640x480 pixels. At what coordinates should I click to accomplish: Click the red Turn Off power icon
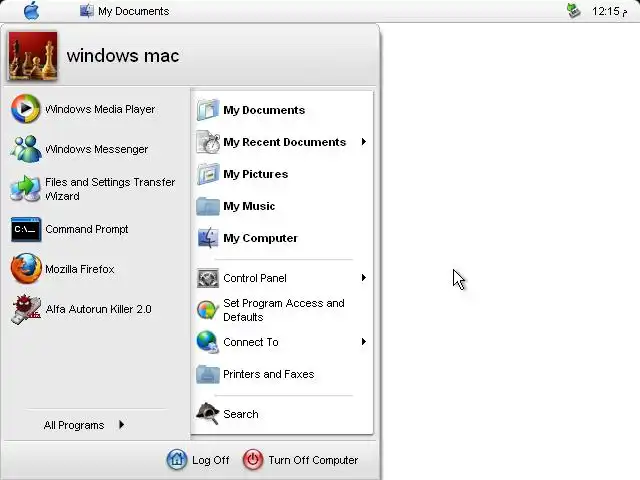coord(253,460)
